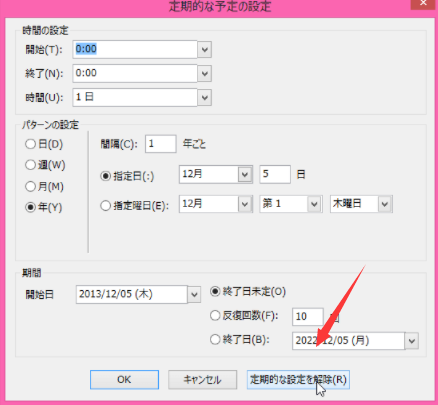The image size is (438, 405).
Task: Click the OK button
Action: (x=124, y=380)
